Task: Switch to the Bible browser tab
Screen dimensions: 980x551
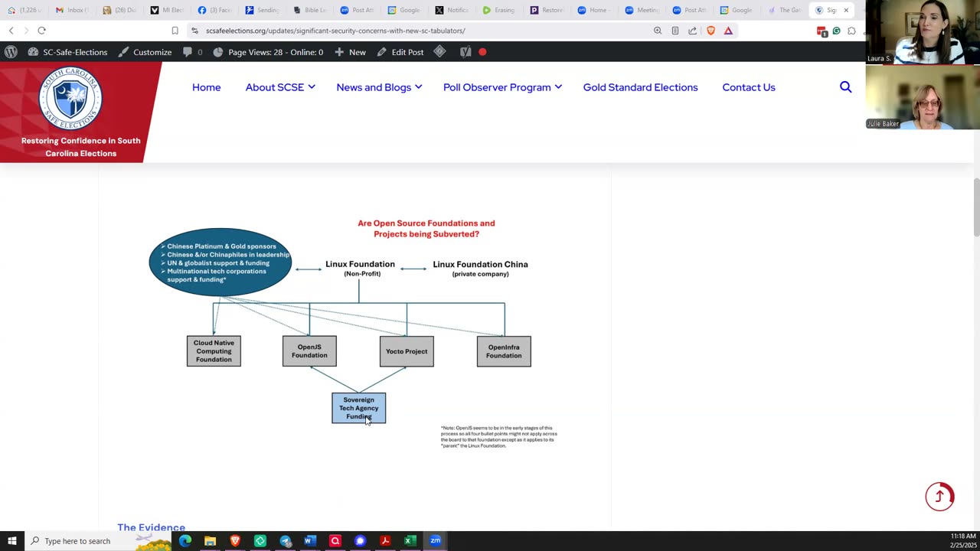Action: tap(311, 10)
